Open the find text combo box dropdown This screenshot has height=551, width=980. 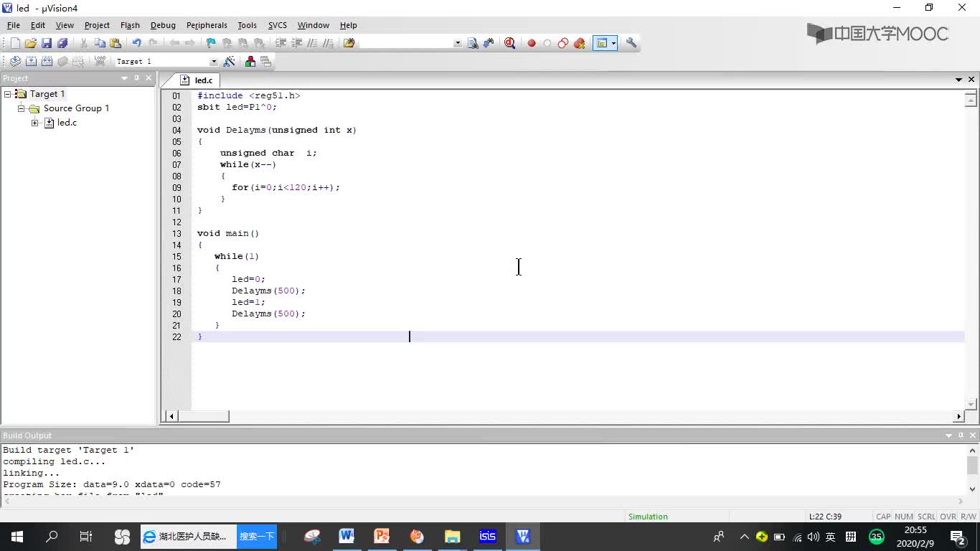click(x=458, y=43)
